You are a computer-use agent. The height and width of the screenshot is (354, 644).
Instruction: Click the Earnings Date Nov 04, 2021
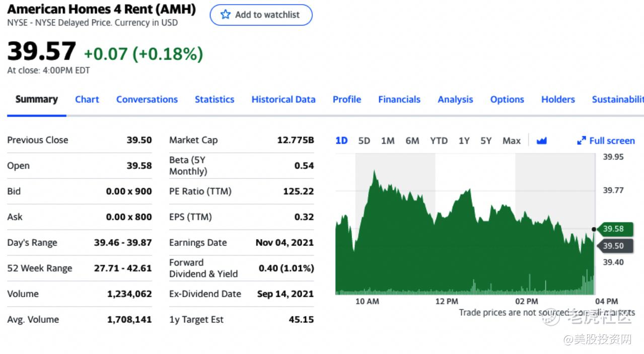[284, 243]
